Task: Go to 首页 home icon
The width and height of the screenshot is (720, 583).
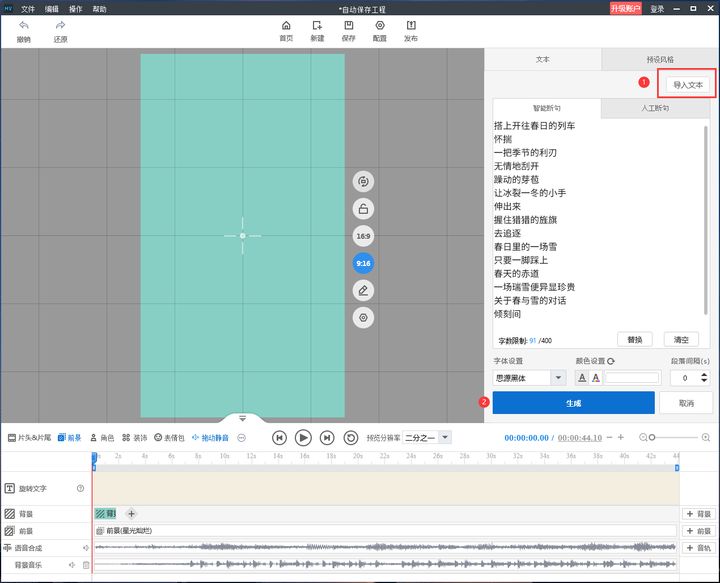Action: [x=286, y=25]
